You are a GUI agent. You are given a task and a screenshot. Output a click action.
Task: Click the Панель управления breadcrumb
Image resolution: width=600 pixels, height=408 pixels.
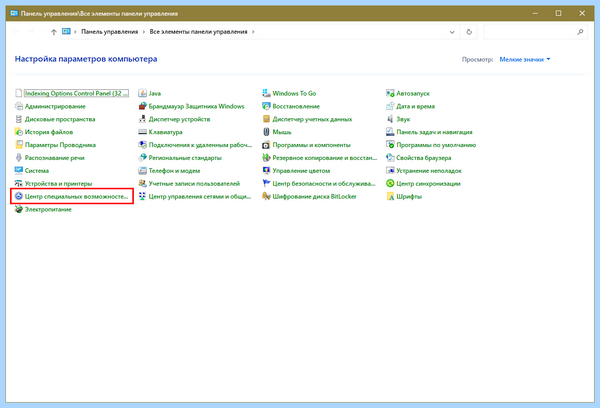point(109,32)
